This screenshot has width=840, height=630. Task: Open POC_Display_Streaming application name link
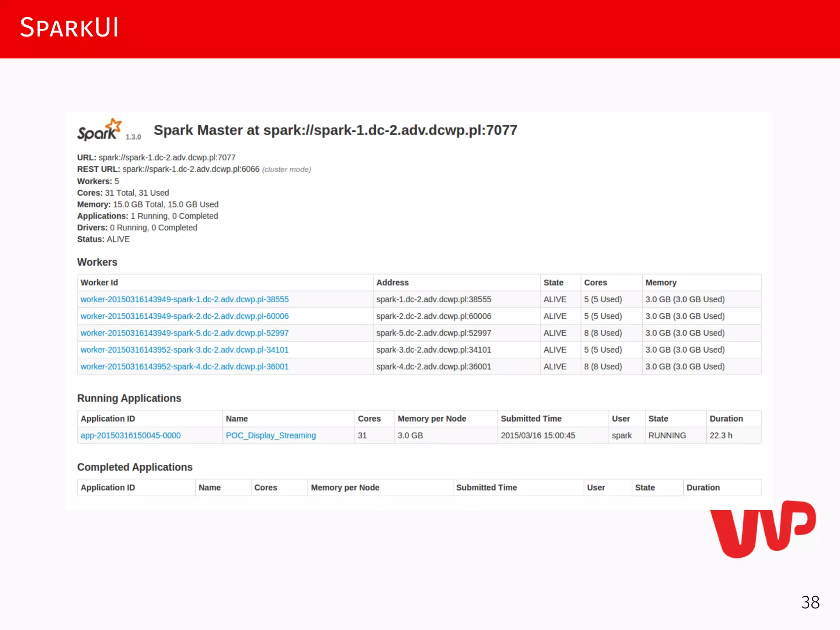coord(271,436)
